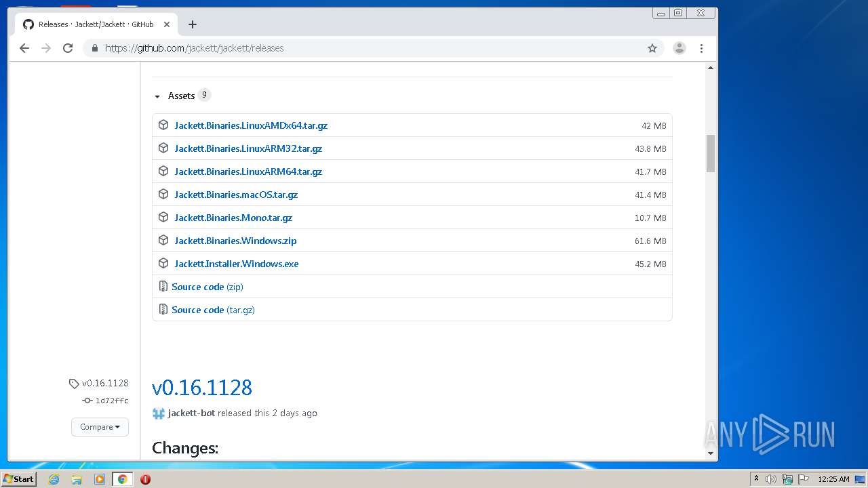The height and width of the screenshot is (488, 868).
Task: Click the network tray icon
Action: pyautogui.click(x=787, y=479)
